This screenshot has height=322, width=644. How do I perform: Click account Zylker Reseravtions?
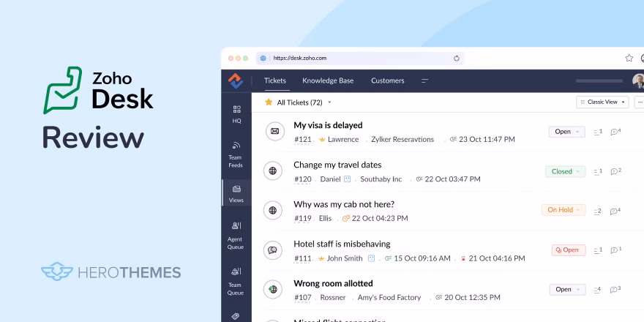(402, 140)
